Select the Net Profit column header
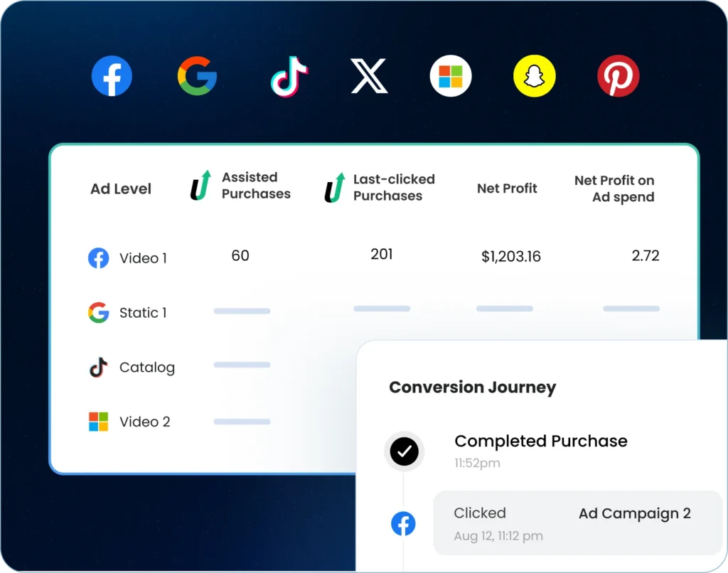This screenshot has width=728, height=573. pyautogui.click(x=507, y=188)
